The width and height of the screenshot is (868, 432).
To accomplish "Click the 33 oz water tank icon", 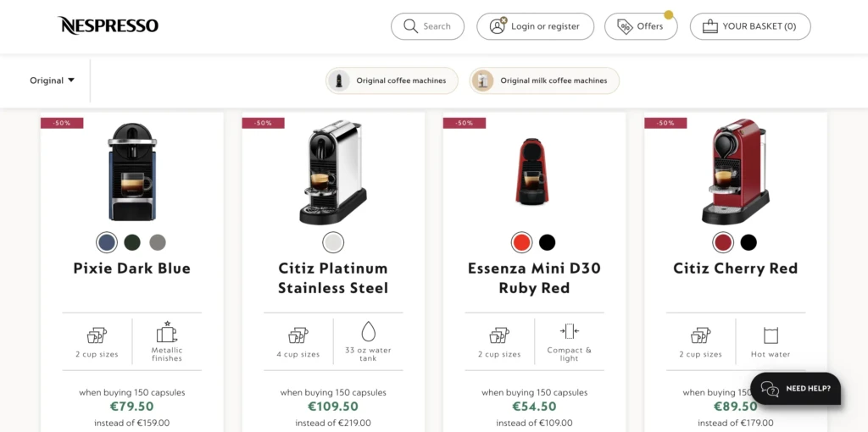I will [368, 331].
